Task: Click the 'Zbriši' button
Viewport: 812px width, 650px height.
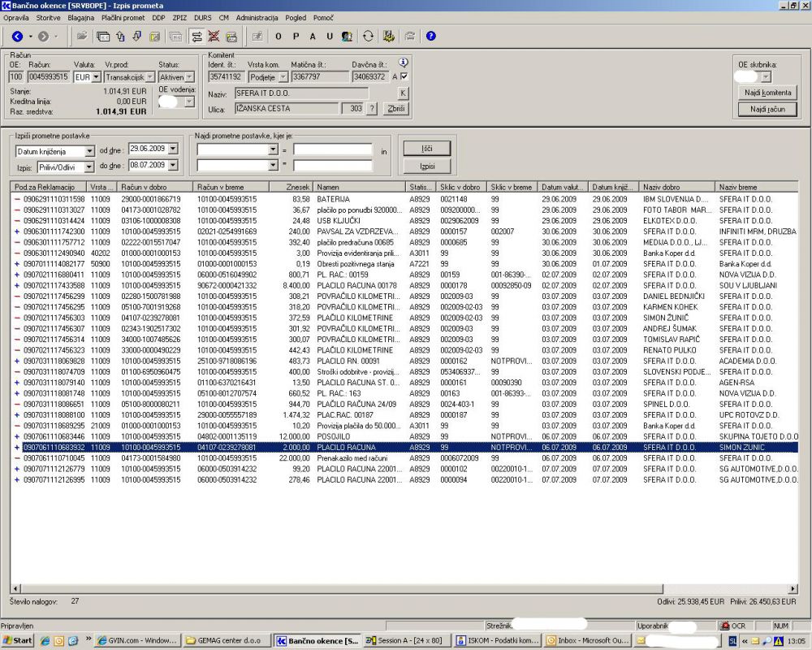Action: [396, 108]
